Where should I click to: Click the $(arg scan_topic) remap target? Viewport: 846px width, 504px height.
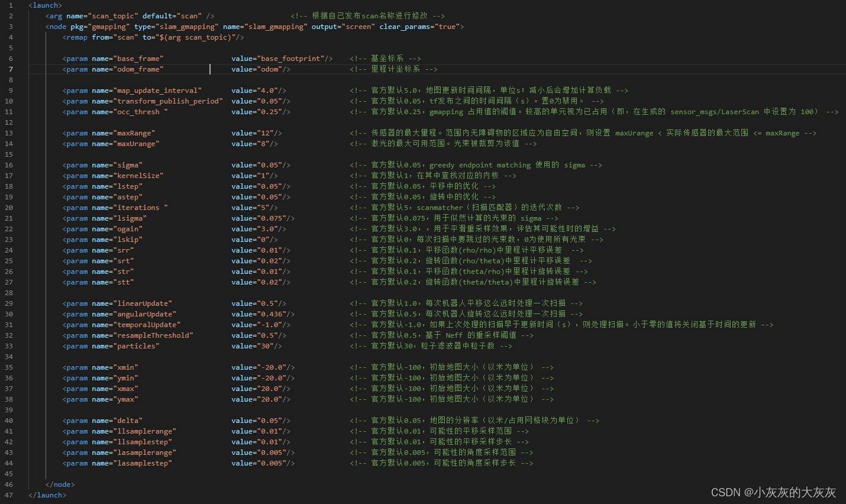click(198, 37)
